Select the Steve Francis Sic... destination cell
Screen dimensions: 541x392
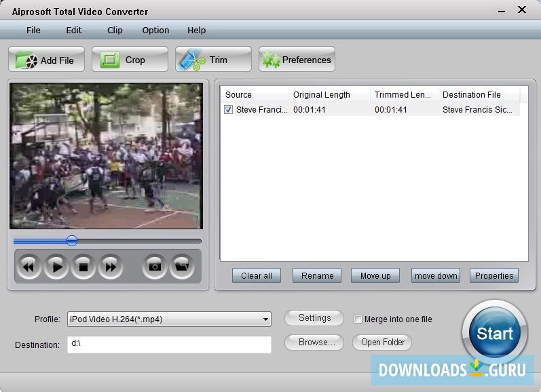tap(477, 110)
